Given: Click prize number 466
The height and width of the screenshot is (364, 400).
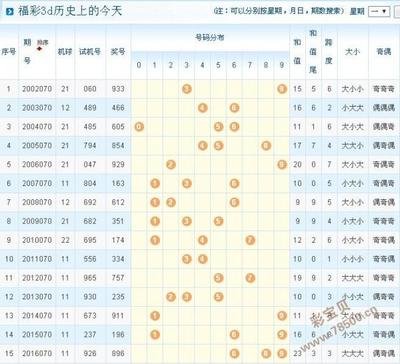Looking at the screenshot, I should point(118,108).
